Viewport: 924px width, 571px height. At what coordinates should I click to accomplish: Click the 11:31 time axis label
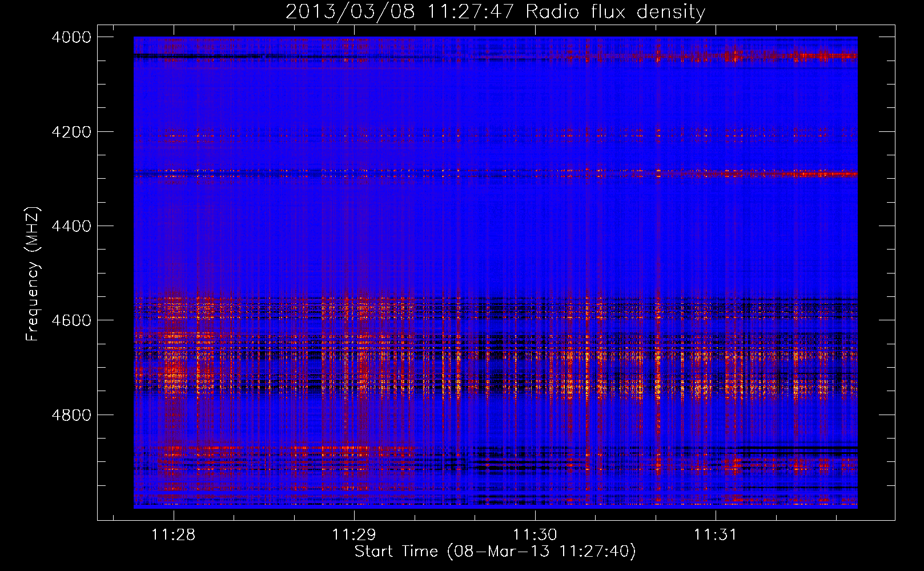click(716, 535)
